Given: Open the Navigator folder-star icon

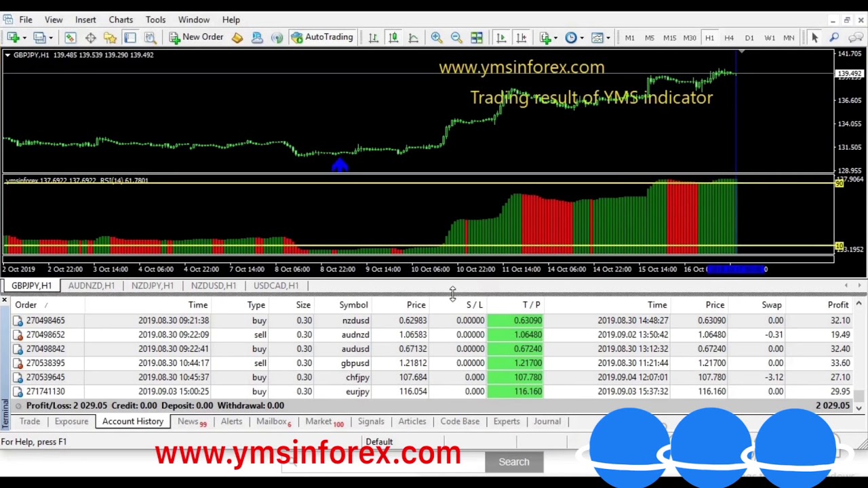Looking at the screenshot, I should (x=110, y=37).
